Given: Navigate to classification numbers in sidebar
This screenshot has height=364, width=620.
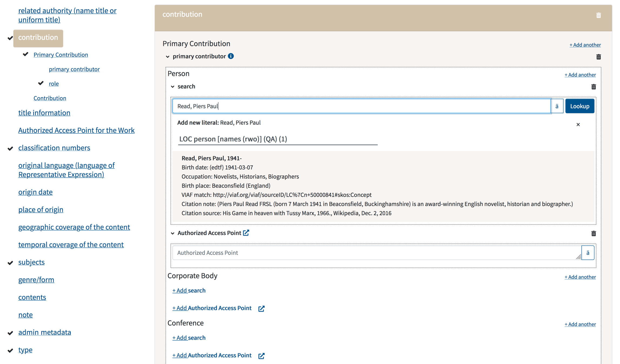Looking at the screenshot, I should tap(54, 148).
